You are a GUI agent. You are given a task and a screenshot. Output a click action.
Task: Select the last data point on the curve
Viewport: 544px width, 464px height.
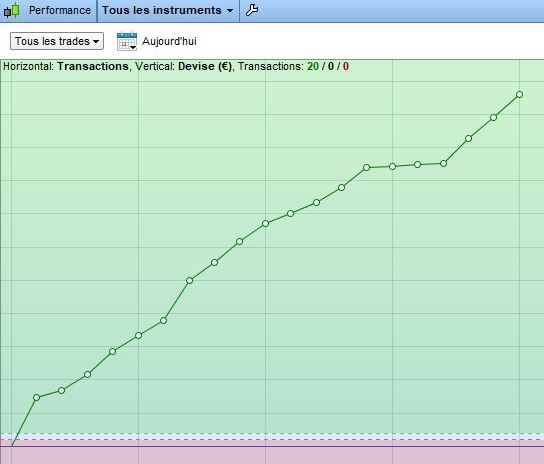tap(519, 94)
